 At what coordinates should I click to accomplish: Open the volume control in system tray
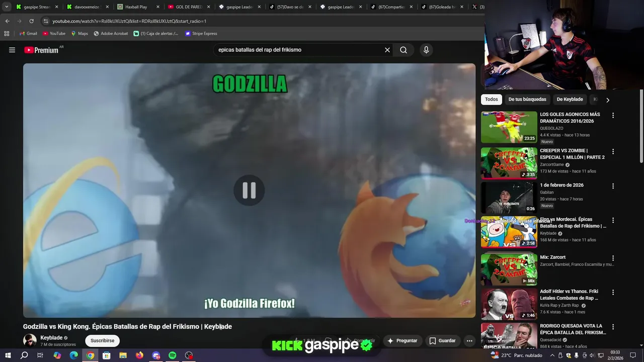592,355
